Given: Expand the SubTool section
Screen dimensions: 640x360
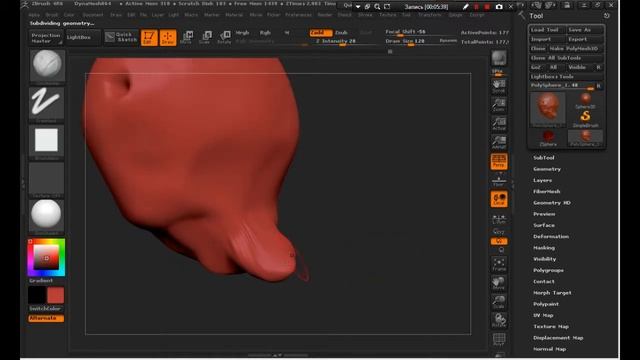Looking at the screenshot, I should pyautogui.click(x=544, y=158).
